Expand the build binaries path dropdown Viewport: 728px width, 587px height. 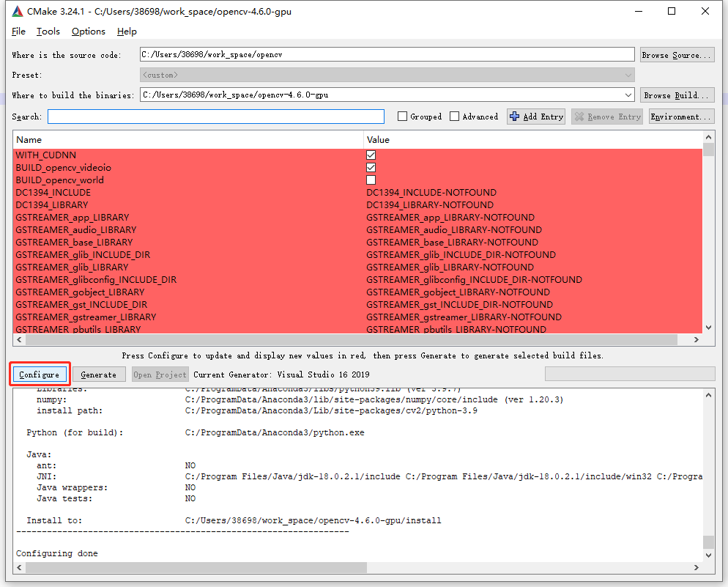click(628, 95)
